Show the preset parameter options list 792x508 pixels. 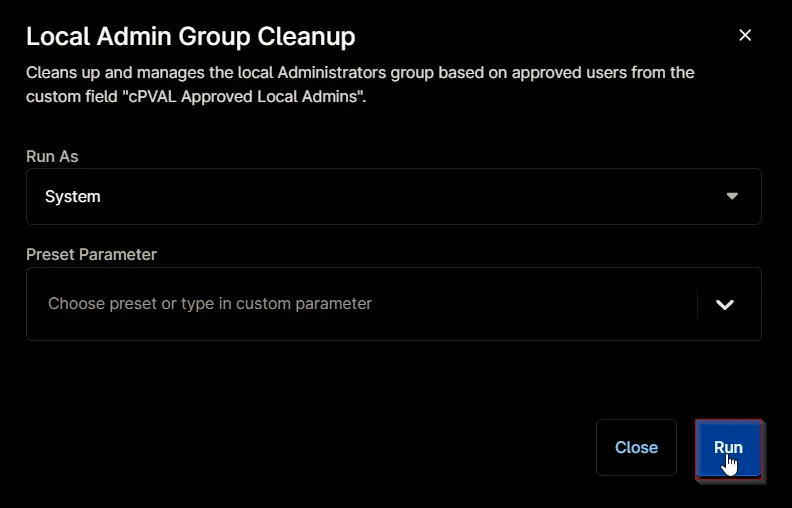click(x=725, y=304)
